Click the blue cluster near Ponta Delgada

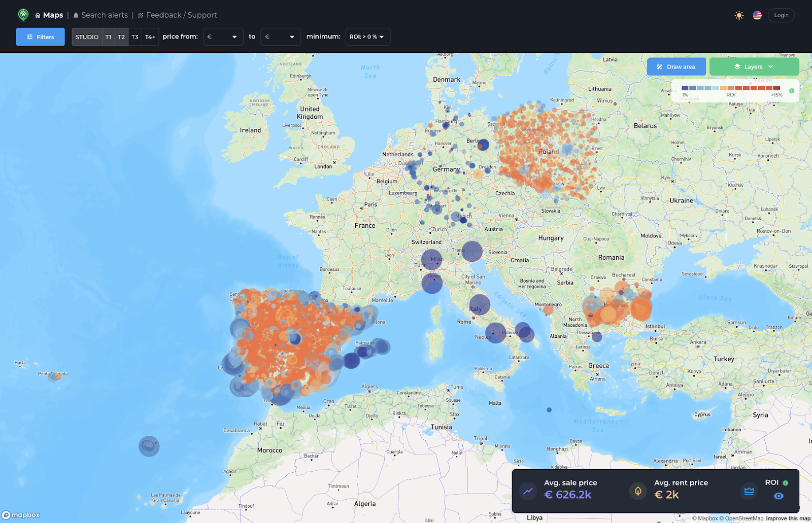tap(53, 376)
